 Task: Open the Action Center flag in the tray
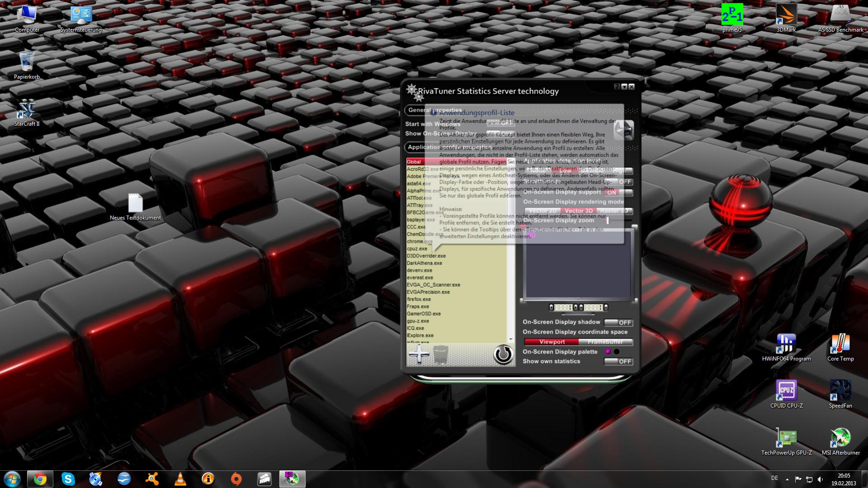pyautogui.click(x=798, y=479)
